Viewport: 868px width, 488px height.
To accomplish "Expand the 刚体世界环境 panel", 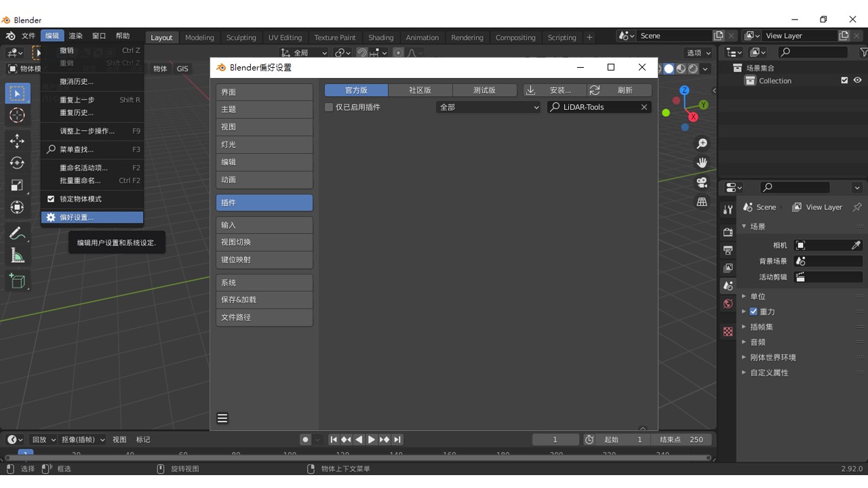I will 772,357.
